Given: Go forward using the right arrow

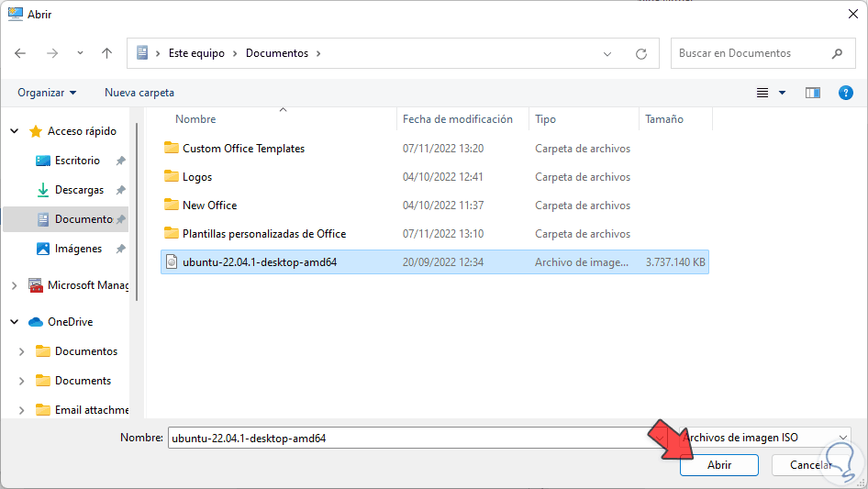Looking at the screenshot, I should pos(52,53).
